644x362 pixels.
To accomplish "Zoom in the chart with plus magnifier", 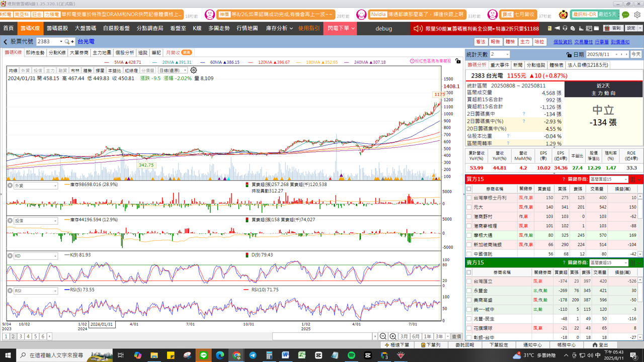I will [x=393, y=336].
